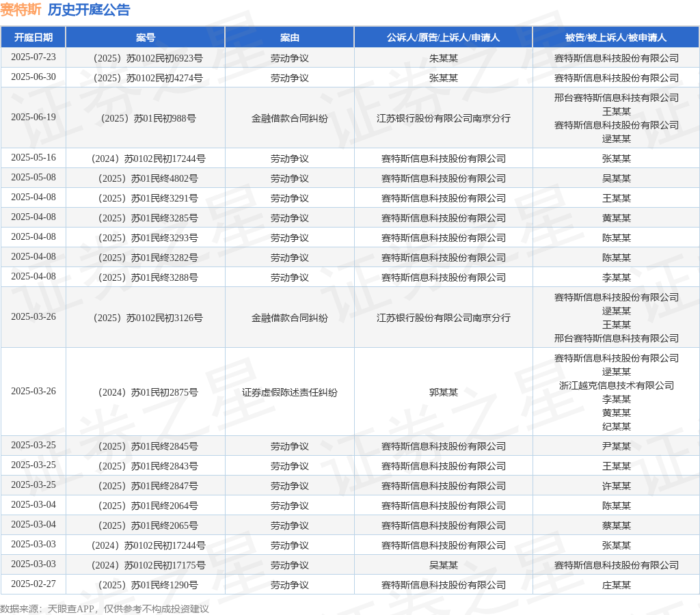Image resolution: width=700 pixels, height=615 pixels.
Task: Click the date 2025-05-16
Action: 33,158
